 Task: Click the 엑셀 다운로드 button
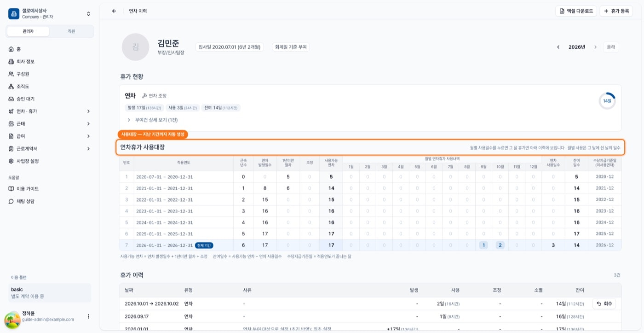pyautogui.click(x=576, y=11)
